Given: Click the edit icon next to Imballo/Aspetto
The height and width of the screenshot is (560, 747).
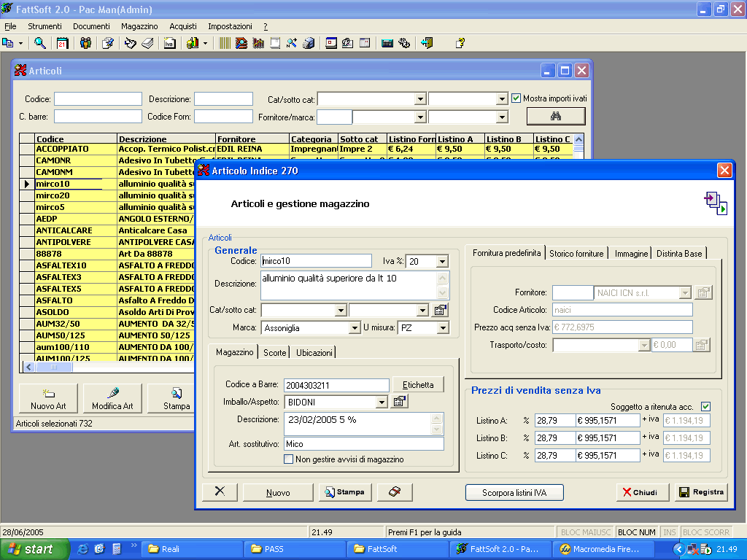Looking at the screenshot, I should coord(400,402).
